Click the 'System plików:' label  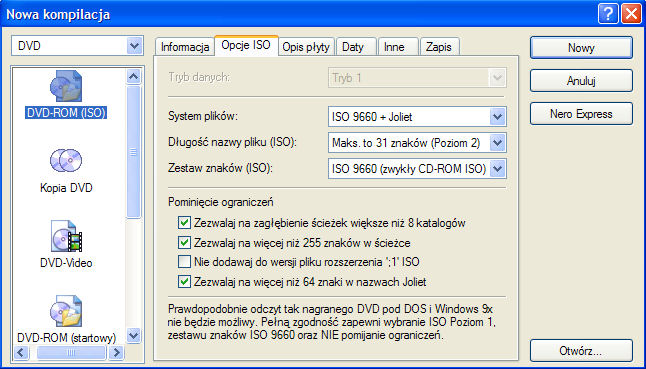coord(204,117)
